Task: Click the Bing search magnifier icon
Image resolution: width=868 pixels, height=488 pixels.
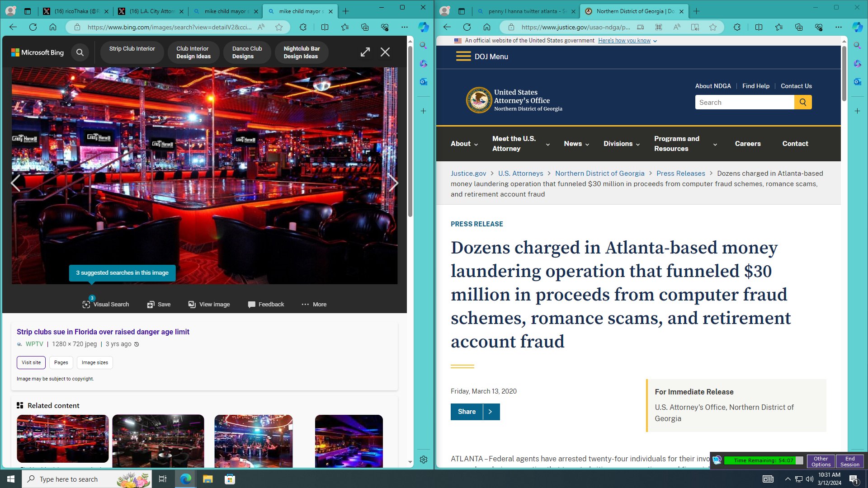Action: (x=80, y=52)
